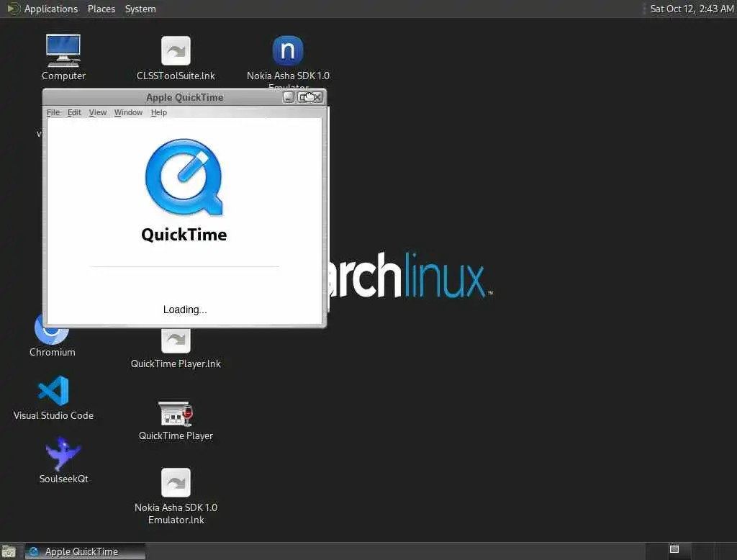Open the File menu in Apple QuickTime

pyautogui.click(x=53, y=112)
